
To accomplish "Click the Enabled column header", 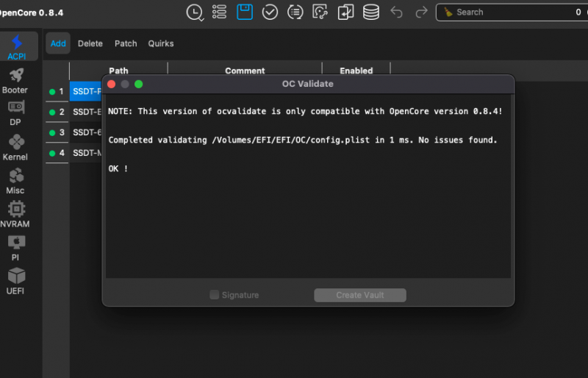I will [356, 71].
